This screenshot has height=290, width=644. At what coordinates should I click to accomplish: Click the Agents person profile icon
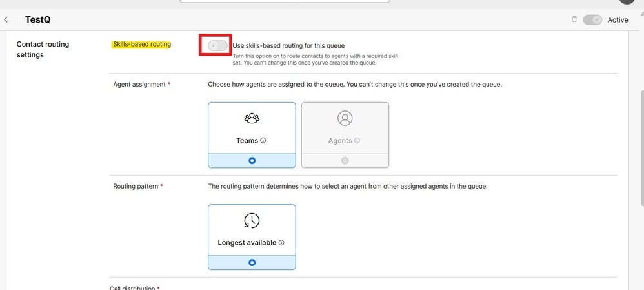coord(345,118)
